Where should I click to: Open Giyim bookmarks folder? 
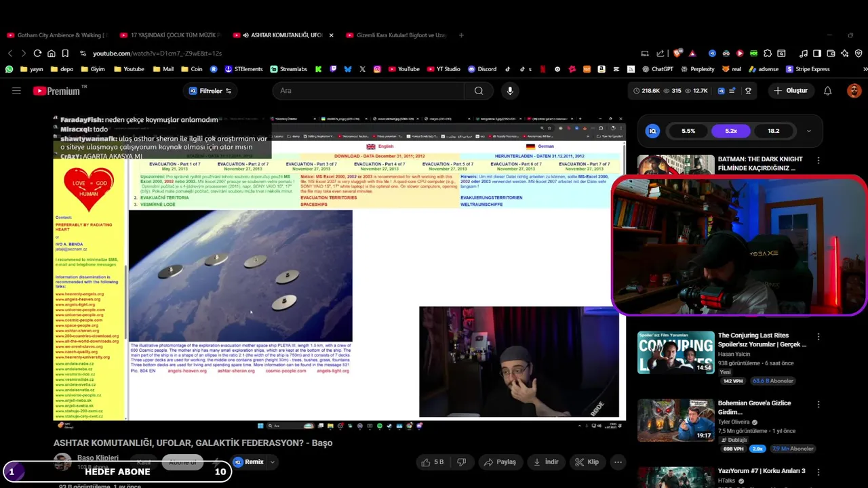(x=92, y=68)
